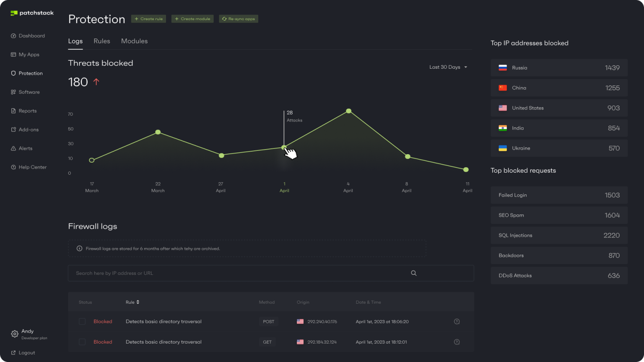Open the SQL Injections blocked requests row

click(559, 235)
